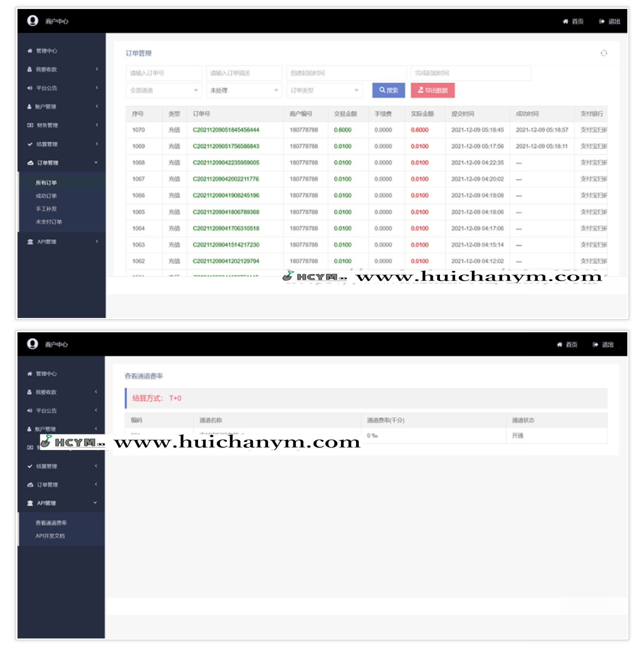Click the 首页 home icon above the order table
644x645 pixels.
(565, 22)
